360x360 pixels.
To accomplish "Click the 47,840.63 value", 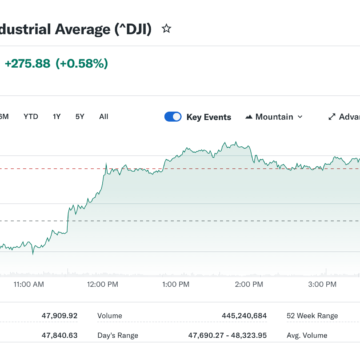I will click(59, 335).
